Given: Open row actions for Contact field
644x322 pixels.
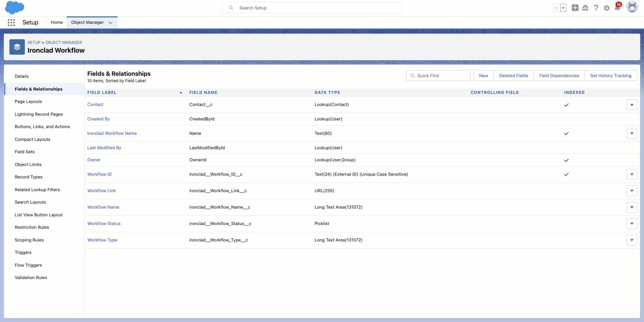Looking at the screenshot, I should coord(632,105).
